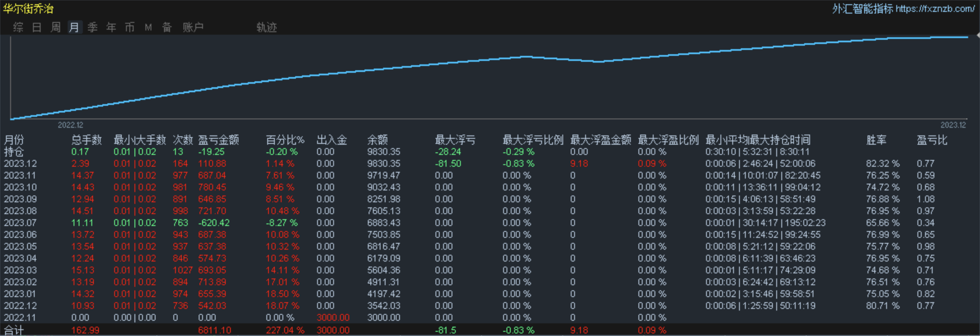
Task: Click the 百分比% column header
Action: [285, 140]
